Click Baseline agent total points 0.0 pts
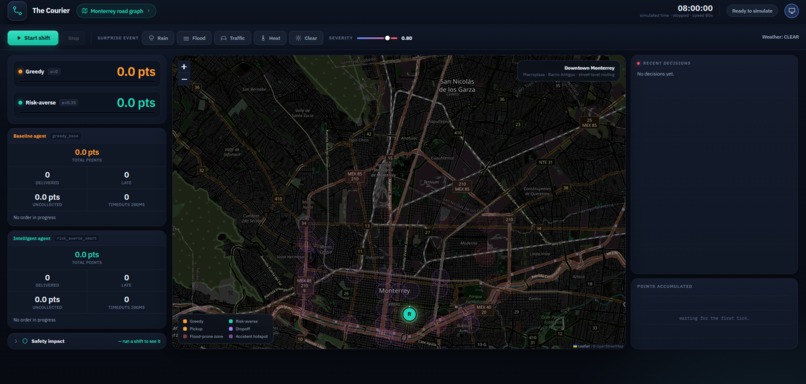 point(87,152)
